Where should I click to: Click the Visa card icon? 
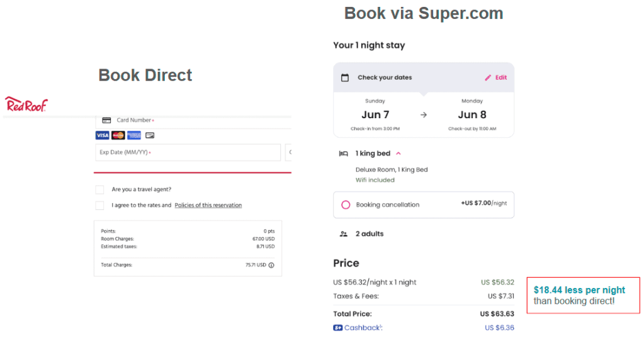point(102,135)
